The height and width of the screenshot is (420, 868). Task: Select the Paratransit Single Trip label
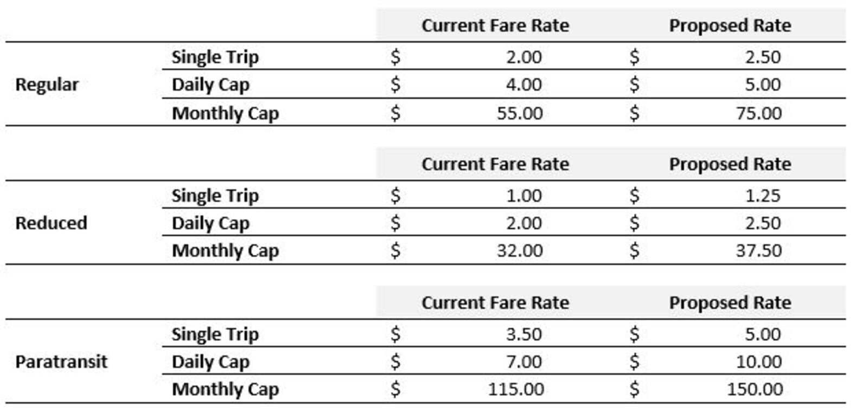[x=215, y=334]
